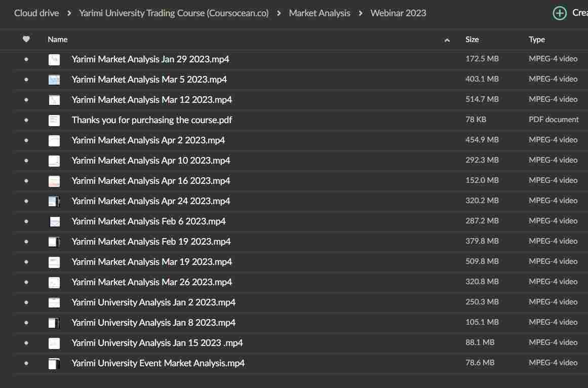Click favourite dot for Apr 16 2023 file

coord(26,181)
